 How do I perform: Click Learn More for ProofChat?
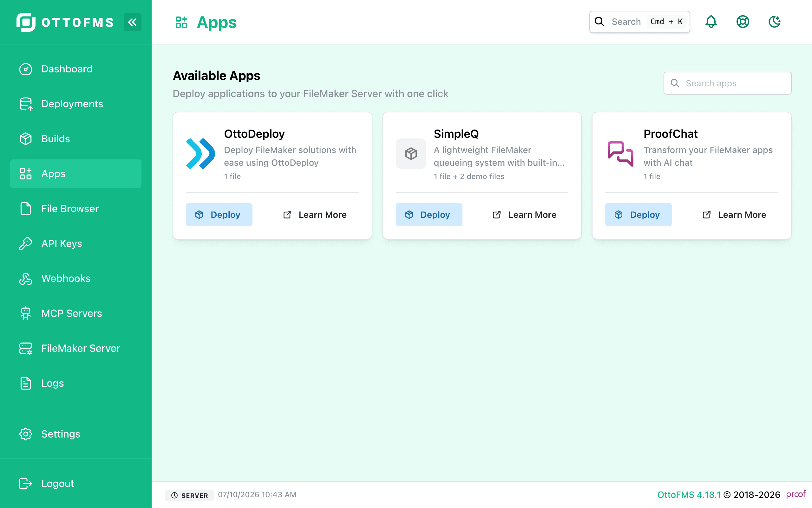click(734, 215)
